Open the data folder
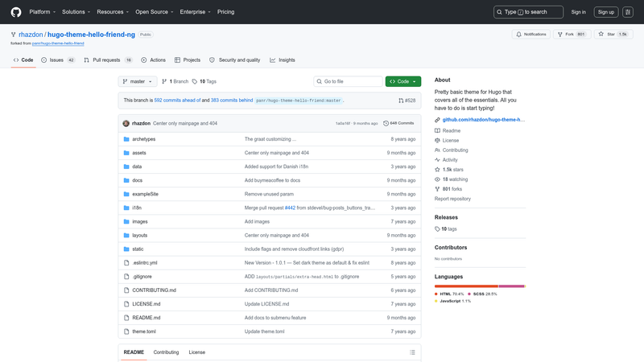 [x=137, y=167]
